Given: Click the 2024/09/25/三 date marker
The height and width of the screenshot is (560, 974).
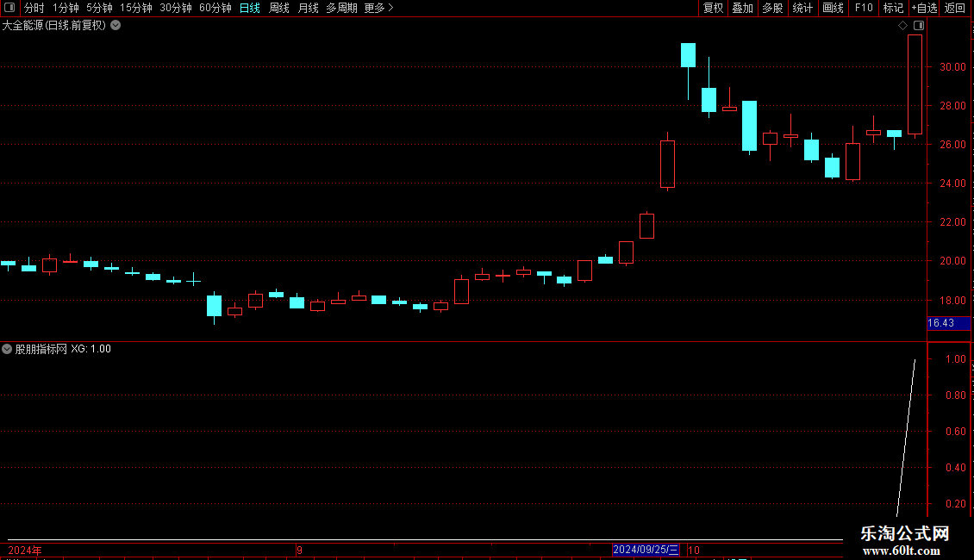Looking at the screenshot, I should (x=646, y=550).
